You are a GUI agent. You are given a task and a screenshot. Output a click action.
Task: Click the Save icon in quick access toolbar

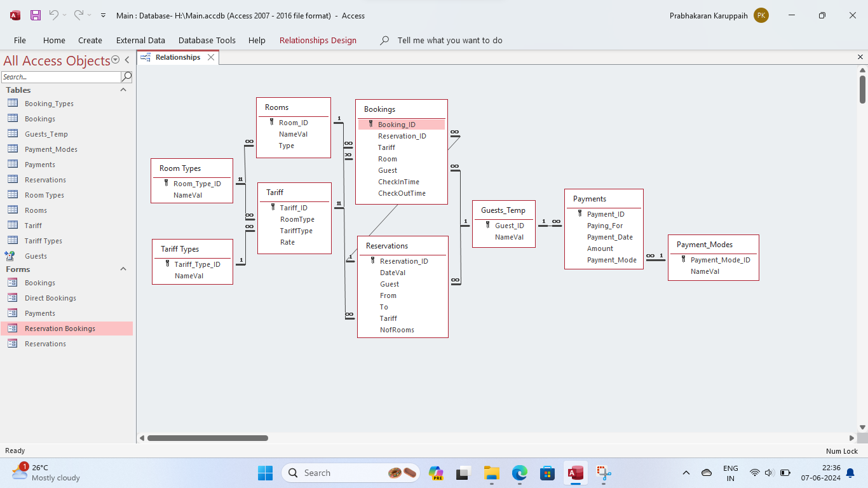click(36, 15)
